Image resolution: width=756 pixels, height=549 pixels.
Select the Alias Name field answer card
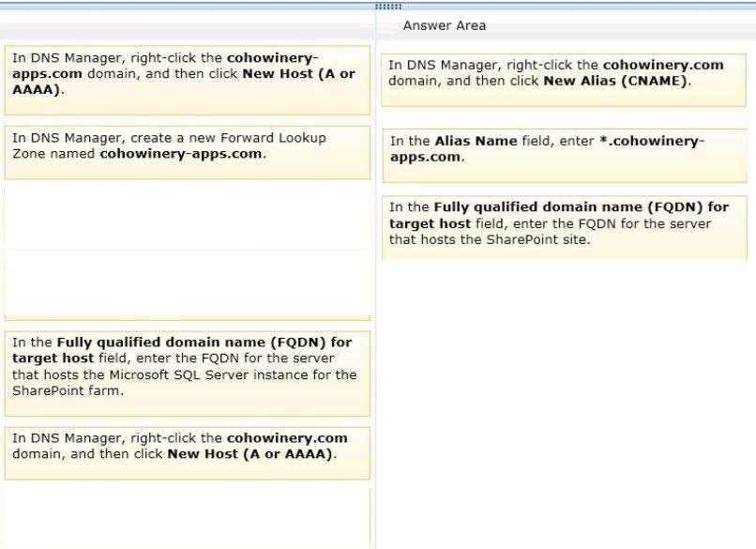565,156
